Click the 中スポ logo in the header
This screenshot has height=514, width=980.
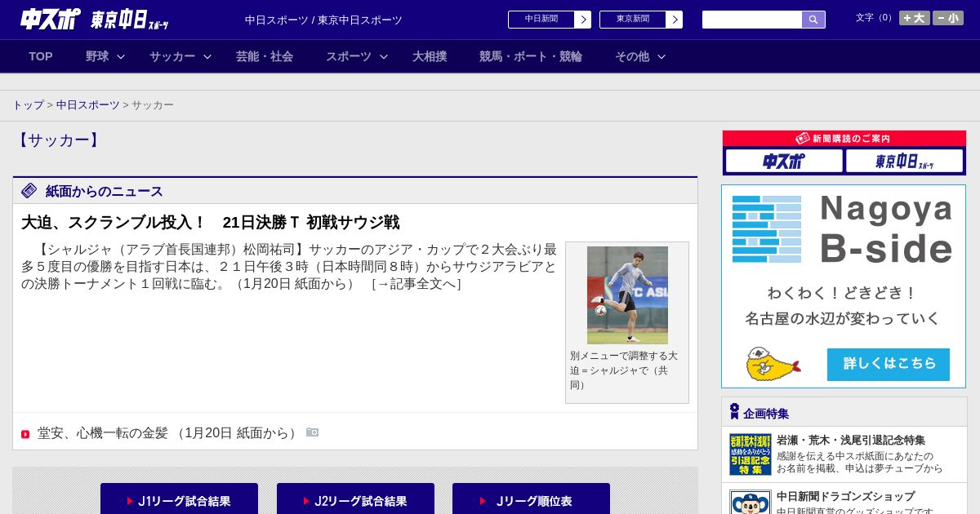[x=51, y=19]
